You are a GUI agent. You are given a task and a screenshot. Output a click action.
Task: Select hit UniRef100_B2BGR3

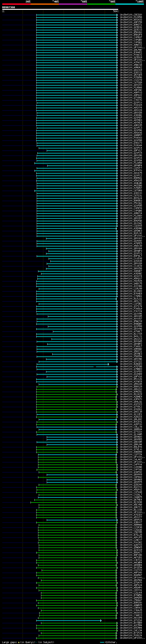point(131,364)
